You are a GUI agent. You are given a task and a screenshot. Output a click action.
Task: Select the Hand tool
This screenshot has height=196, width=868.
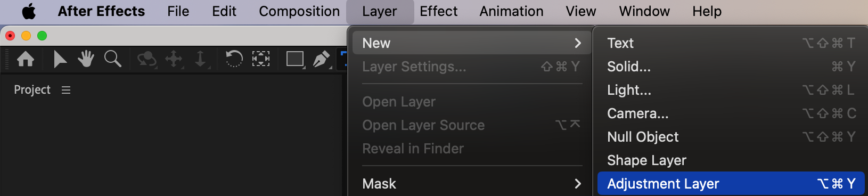click(x=86, y=59)
